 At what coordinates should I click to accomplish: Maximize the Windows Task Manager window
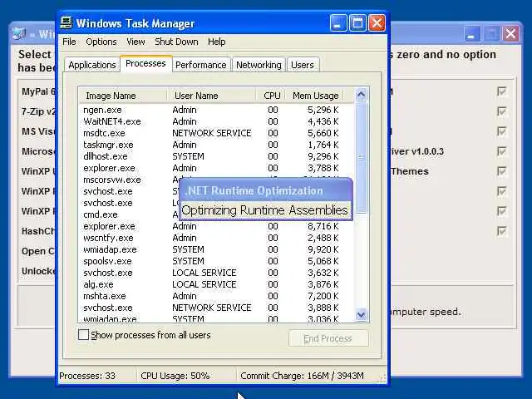(x=357, y=23)
